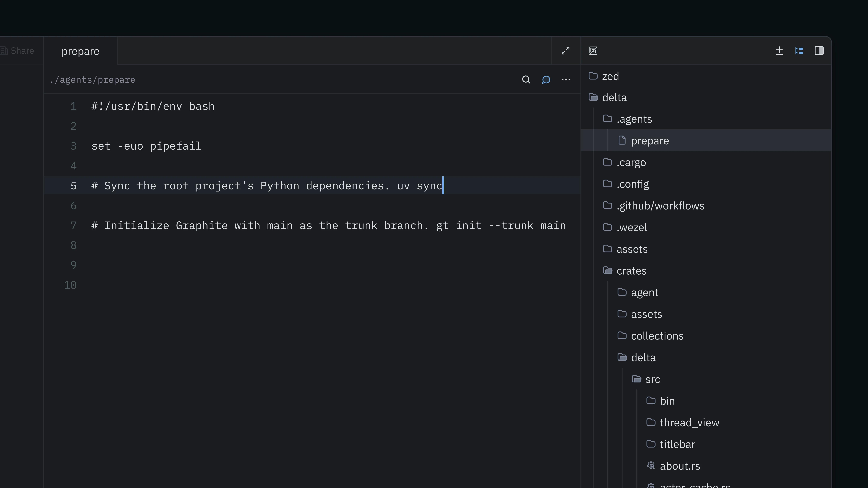Click the striped square icon in file panel header
The height and width of the screenshot is (488, 868).
click(593, 51)
